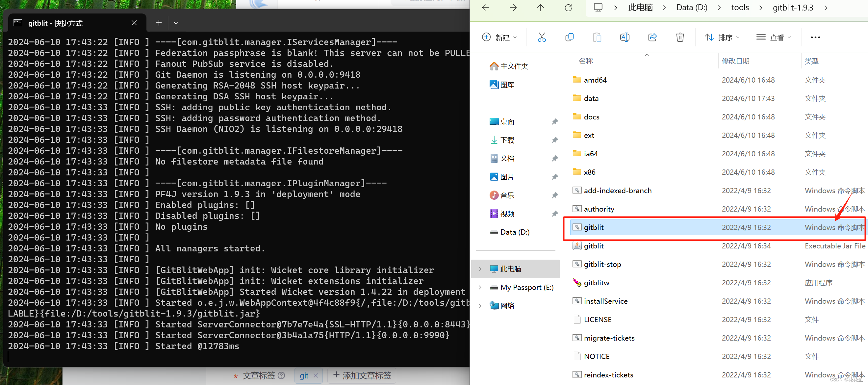Click the Share icon in toolbar
Viewport: 868px width, 385px height.
pyautogui.click(x=652, y=38)
